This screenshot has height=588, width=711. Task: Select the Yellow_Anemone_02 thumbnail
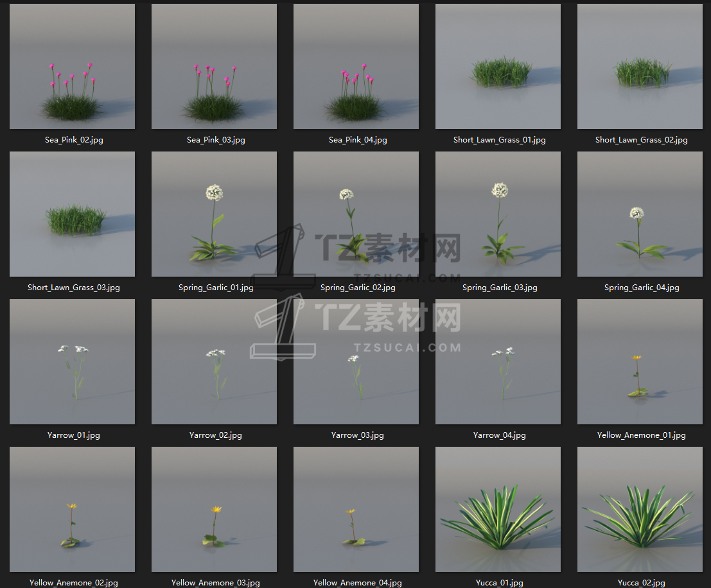click(72, 509)
